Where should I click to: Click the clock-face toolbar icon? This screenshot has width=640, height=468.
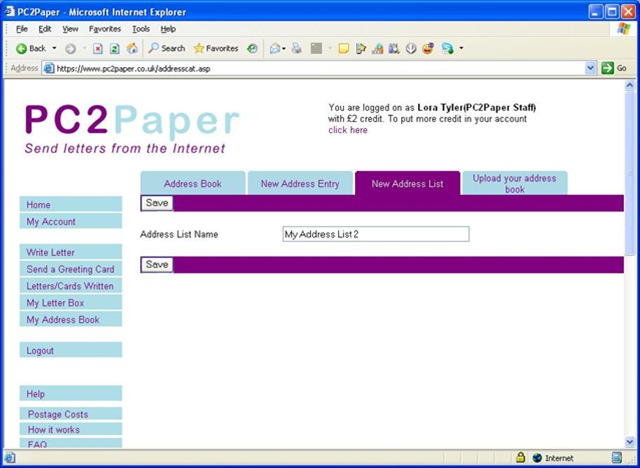pos(411,49)
